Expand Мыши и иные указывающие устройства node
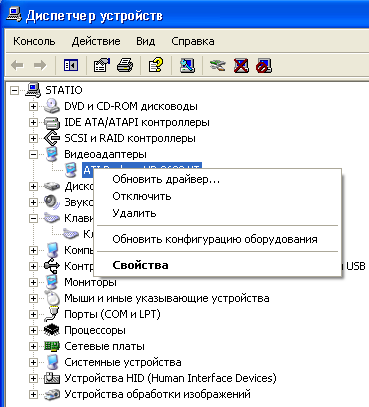The image size is (369, 407). pos(33,299)
